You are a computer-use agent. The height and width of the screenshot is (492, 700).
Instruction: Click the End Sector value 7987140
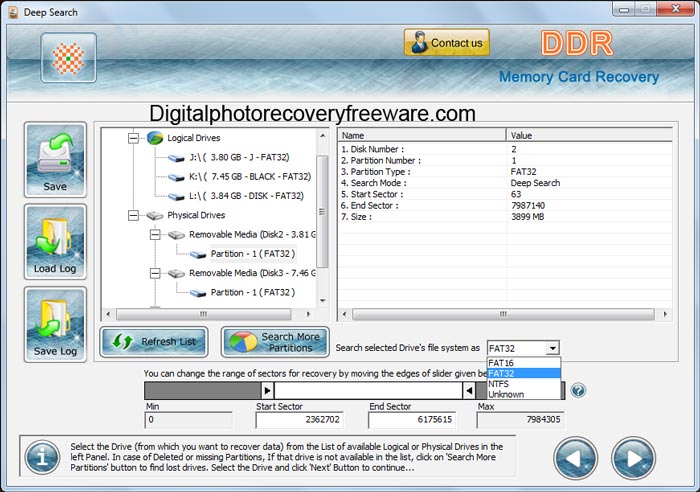(528, 206)
